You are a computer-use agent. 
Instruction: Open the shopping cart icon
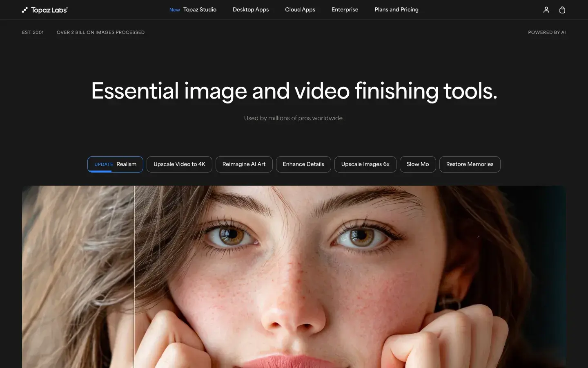click(x=562, y=9)
